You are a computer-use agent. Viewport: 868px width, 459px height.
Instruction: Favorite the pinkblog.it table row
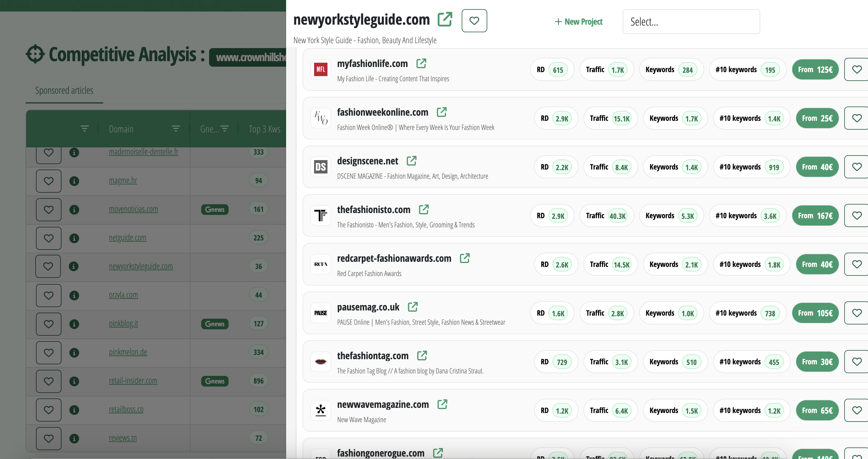[48, 324]
